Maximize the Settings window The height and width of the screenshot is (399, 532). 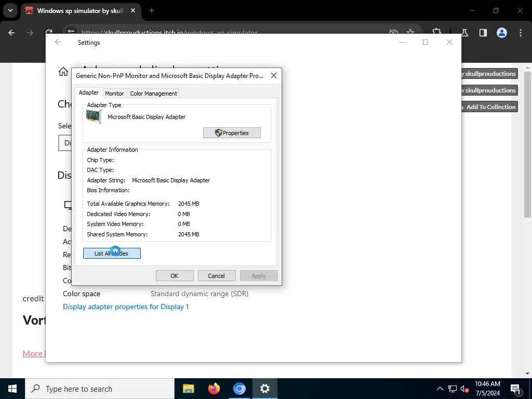[x=425, y=42]
